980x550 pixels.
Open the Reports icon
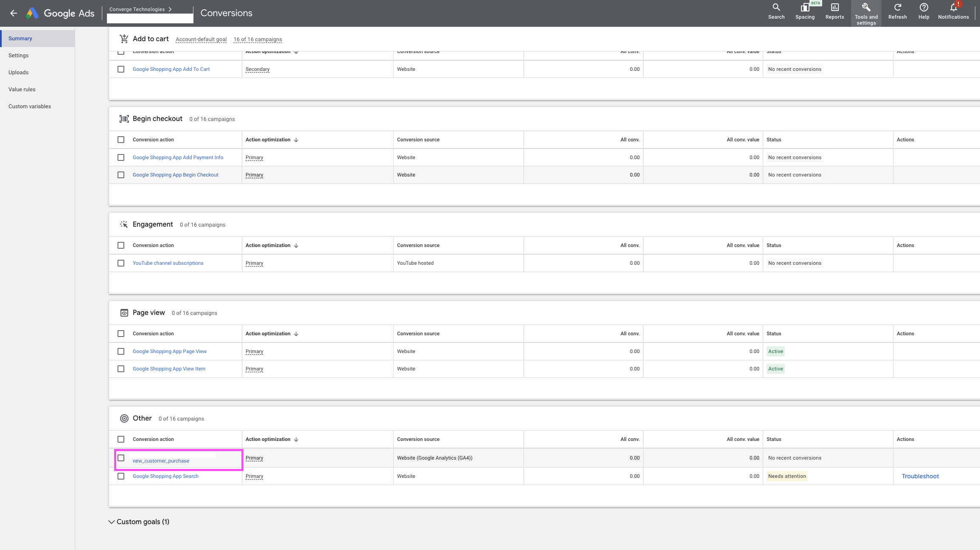pyautogui.click(x=834, y=8)
